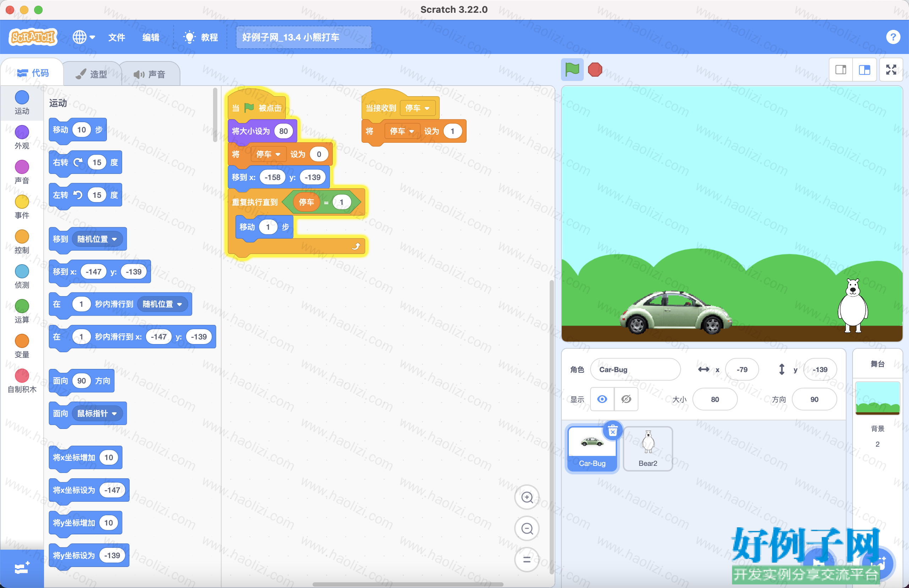Delete the Car-Bug sprite with trash icon
This screenshot has height=588, width=909.
pyautogui.click(x=613, y=431)
